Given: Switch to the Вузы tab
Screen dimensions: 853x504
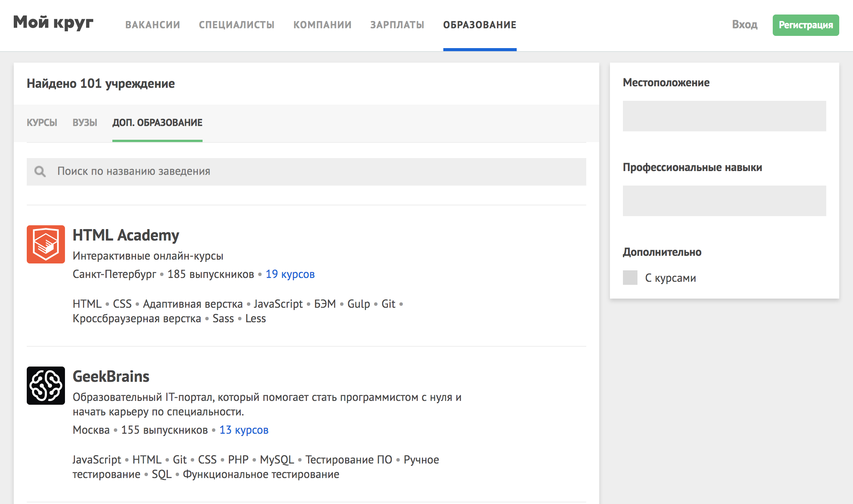Looking at the screenshot, I should (85, 123).
